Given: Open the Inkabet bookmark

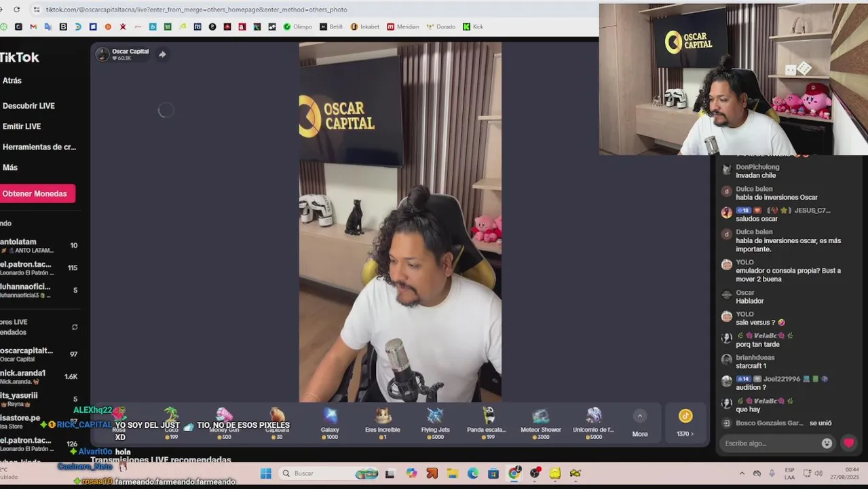Looking at the screenshot, I should [x=365, y=27].
